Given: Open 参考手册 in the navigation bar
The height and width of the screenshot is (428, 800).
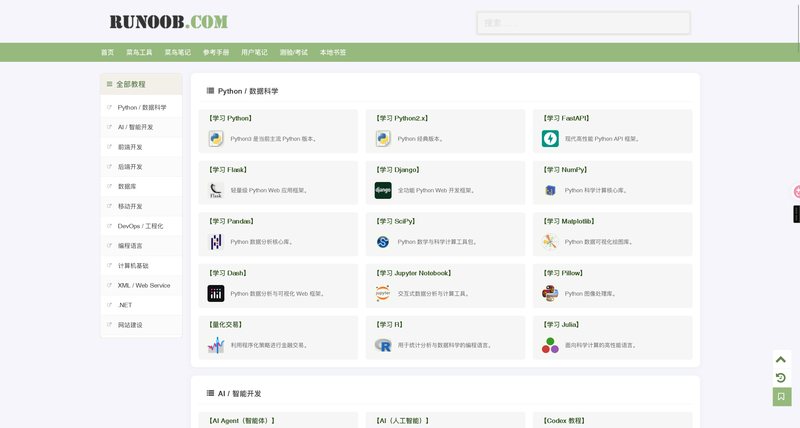Looking at the screenshot, I should (216, 53).
